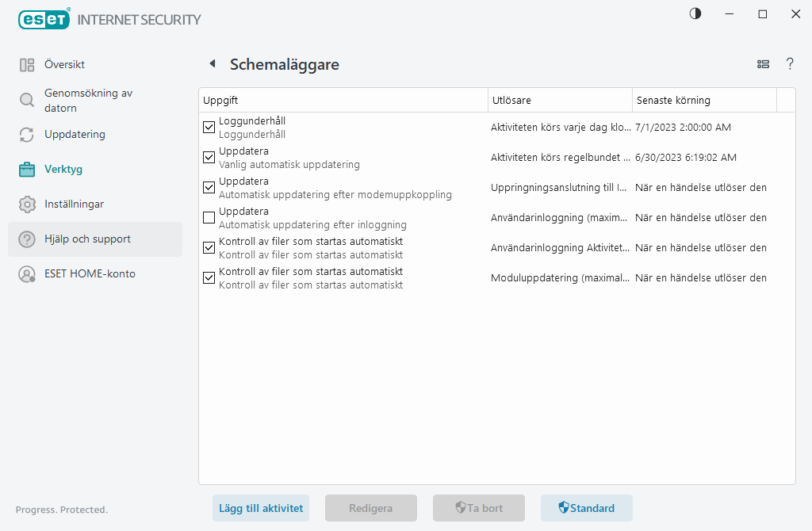Viewport: 812px width, 531px height.
Task: Sort by the Uppgift column header
Action: (x=343, y=101)
